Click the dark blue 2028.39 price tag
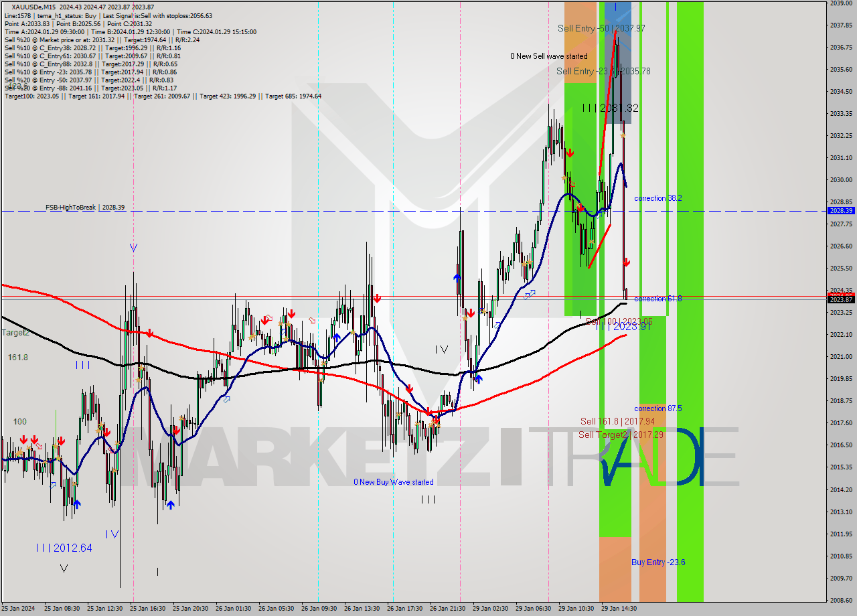Screen dimensions: 857x616 click(x=841, y=211)
